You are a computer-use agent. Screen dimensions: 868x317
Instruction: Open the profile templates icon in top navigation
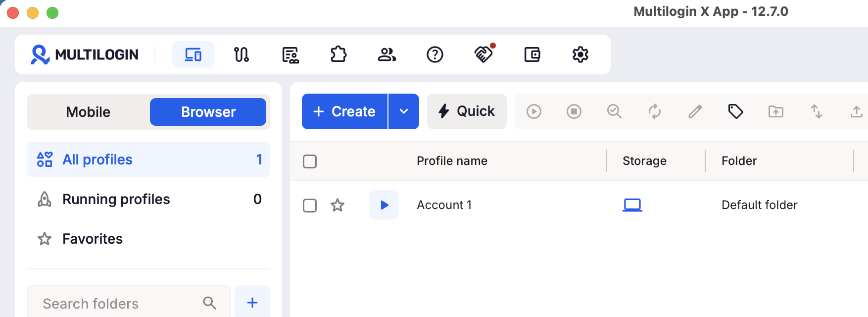[x=290, y=54]
